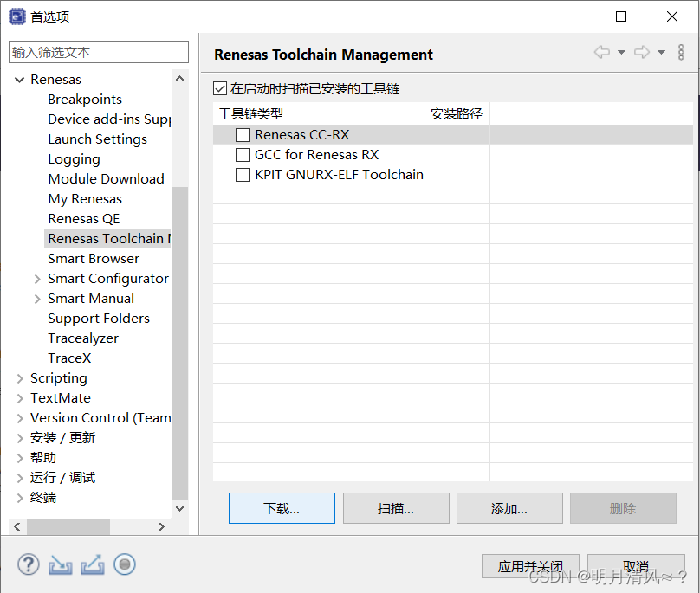Image resolution: width=700 pixels, height=593 pixels.
Task: Select TraceX item
Action: pyautogui.click(x=69, y=358)
